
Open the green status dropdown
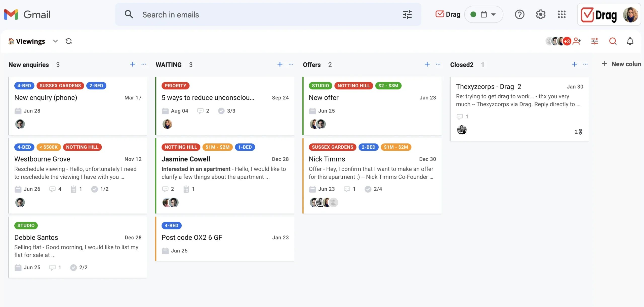click(484, 14)
